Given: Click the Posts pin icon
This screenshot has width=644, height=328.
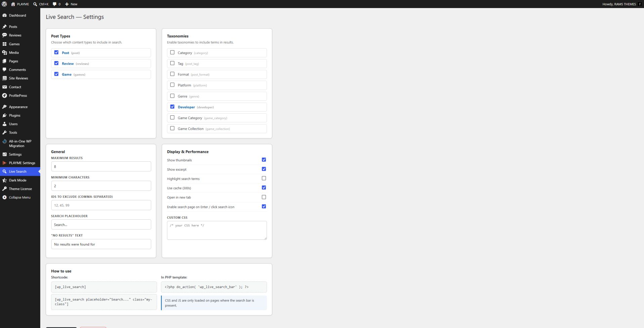Looking at the screenshot, I should tap(4, 26).
